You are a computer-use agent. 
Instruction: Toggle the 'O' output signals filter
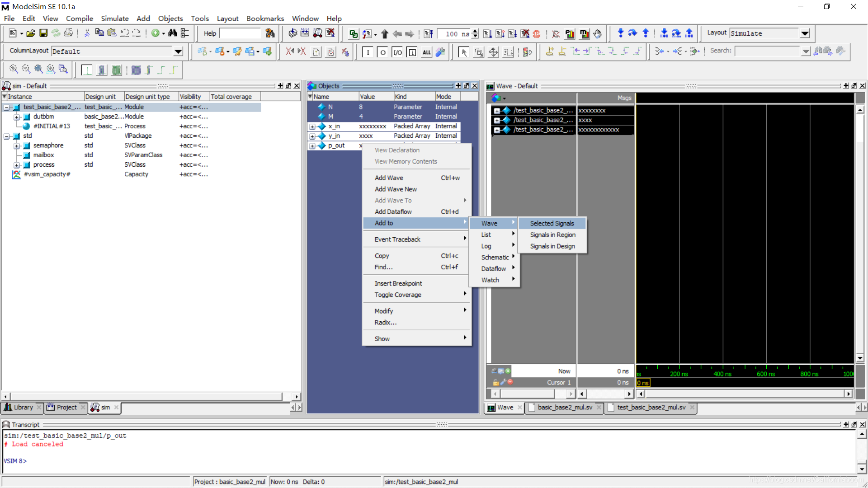[382, 52]
